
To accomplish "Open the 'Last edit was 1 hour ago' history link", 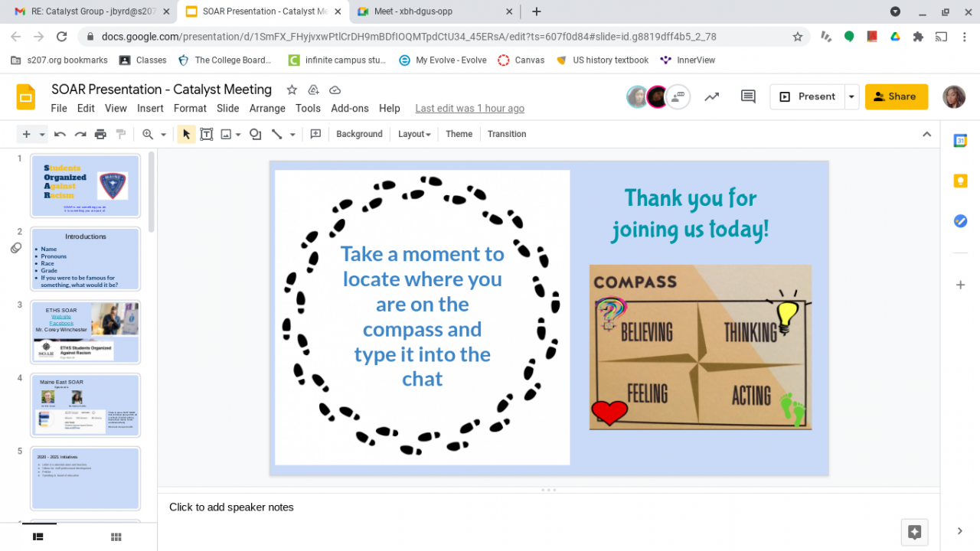I will [470, 109].
